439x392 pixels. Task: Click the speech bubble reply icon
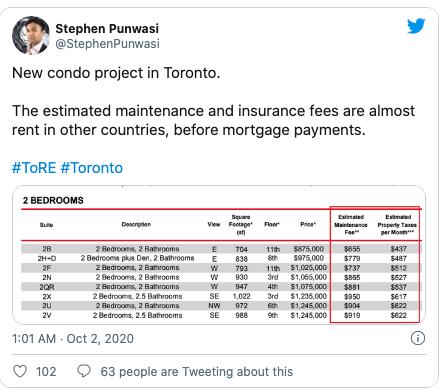pos(84,371)
